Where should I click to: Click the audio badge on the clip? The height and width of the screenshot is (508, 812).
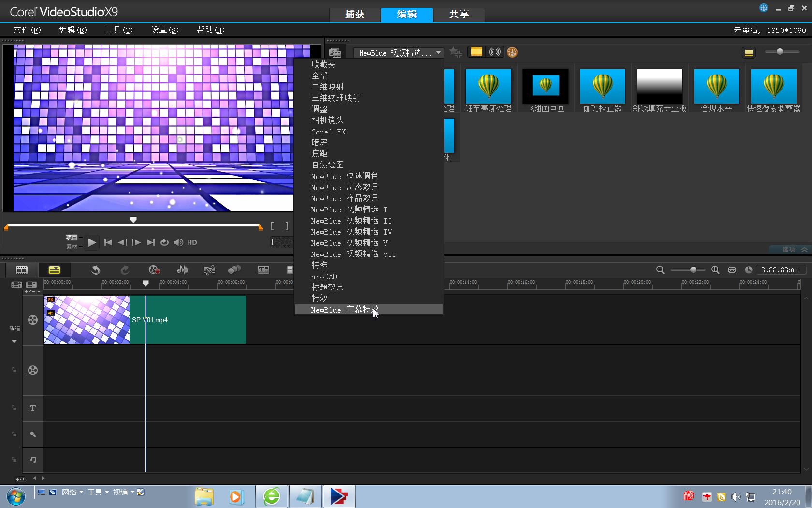[50, 313]
